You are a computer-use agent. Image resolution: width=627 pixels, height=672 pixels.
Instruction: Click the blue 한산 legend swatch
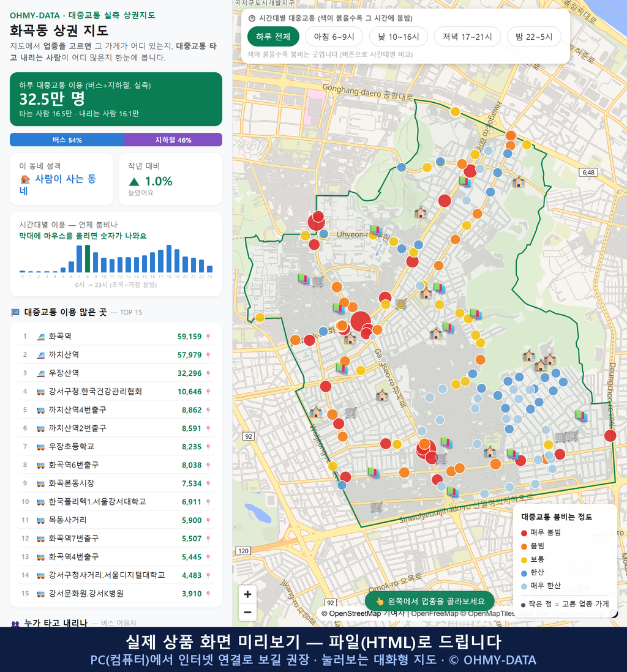click(x=524, y=573)
